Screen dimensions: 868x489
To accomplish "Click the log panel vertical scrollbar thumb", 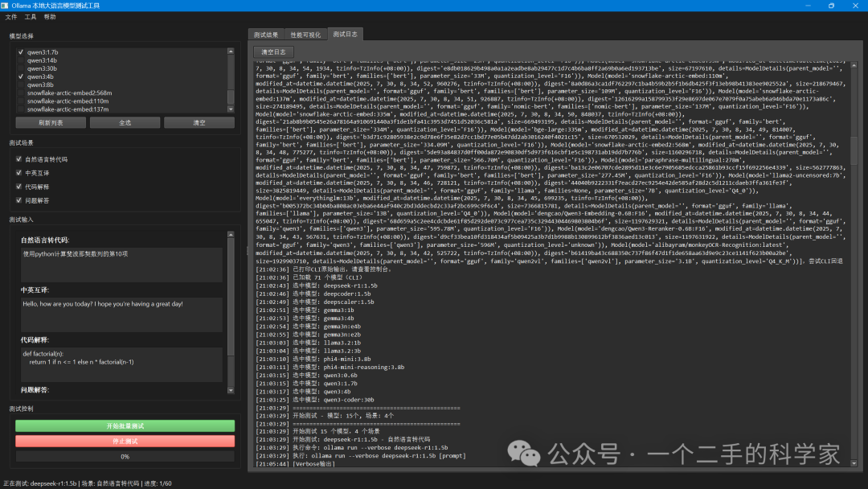I will point(854,150).
